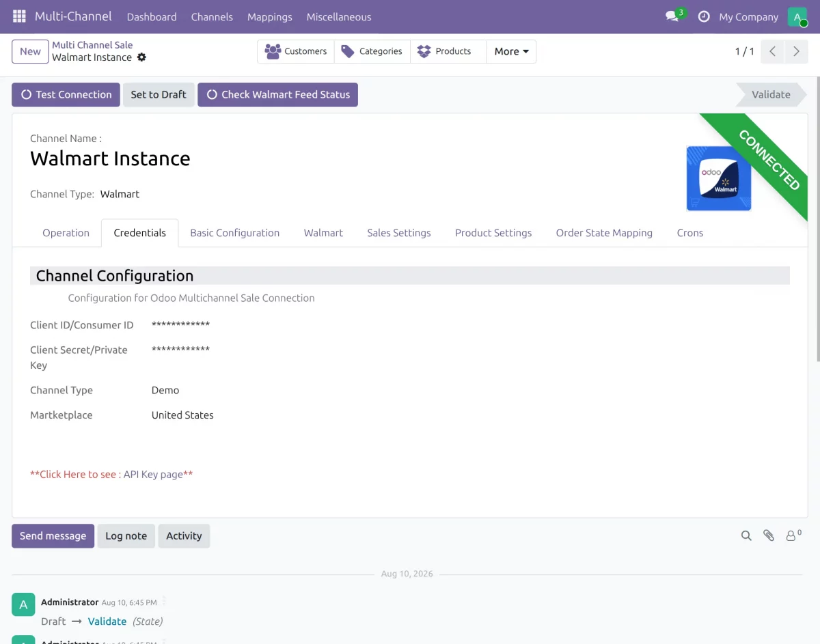The height and width of the screenshot is (644, 820).
Task: Open Product Settings tab
Action: (x=493, y=233)
